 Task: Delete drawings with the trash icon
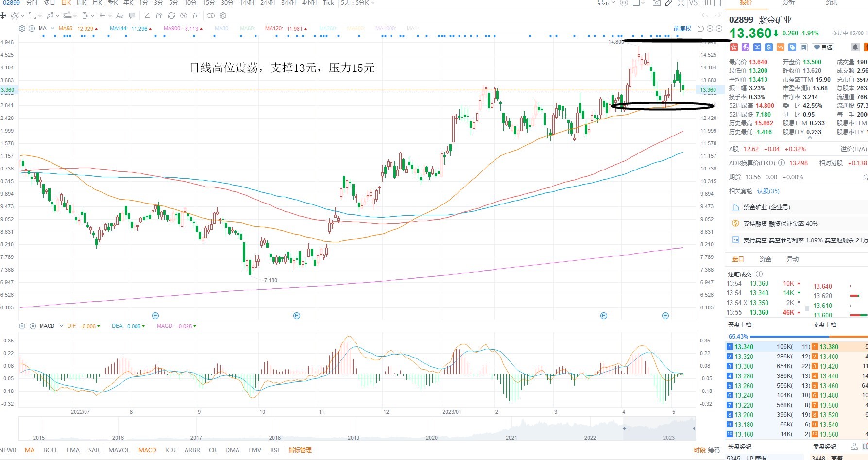pos(196,16)
